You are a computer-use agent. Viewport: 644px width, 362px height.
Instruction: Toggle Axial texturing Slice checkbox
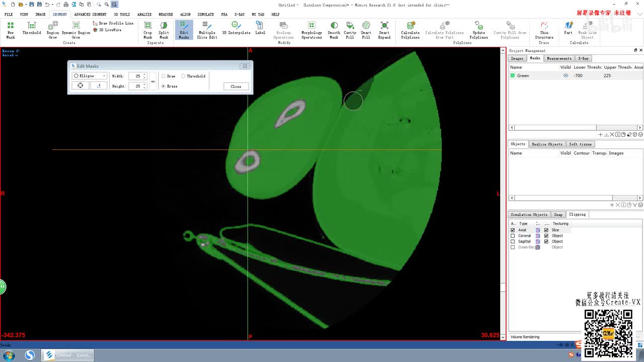click(546, 230)
